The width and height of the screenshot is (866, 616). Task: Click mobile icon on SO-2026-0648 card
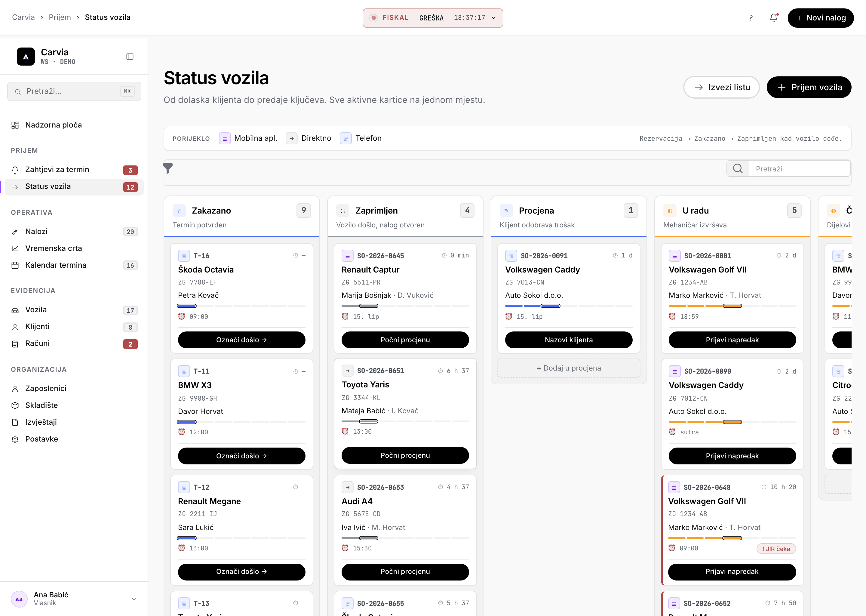pyautogui.click(x=674, y=487)
